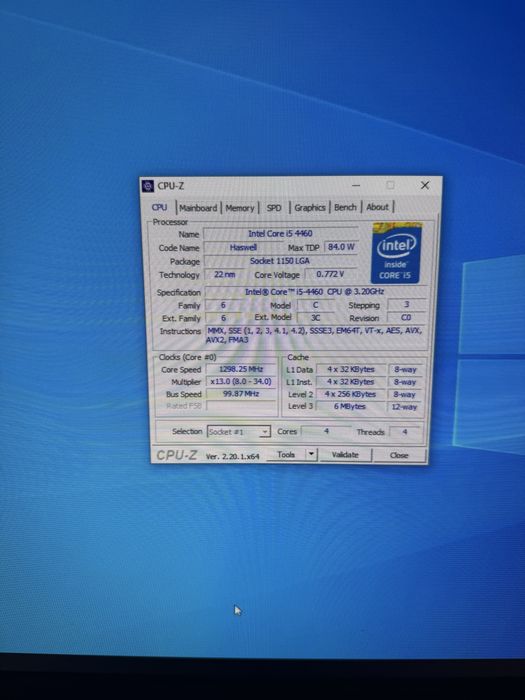The height and width of the screenshot is (700, 525).
Task: Click the Bus Speed value '99.87 MHz'
Action: click(x=241, y=394)
